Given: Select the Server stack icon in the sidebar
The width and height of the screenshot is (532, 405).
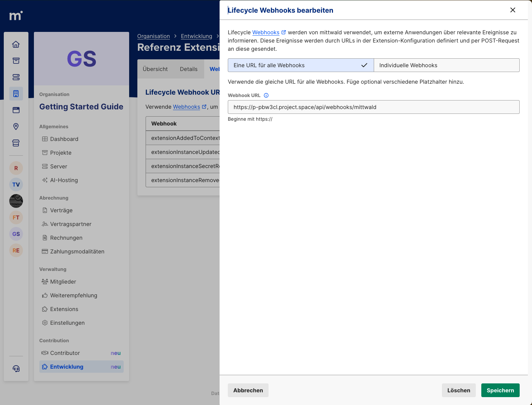Looking at the screenshot, I should [16, 77].
